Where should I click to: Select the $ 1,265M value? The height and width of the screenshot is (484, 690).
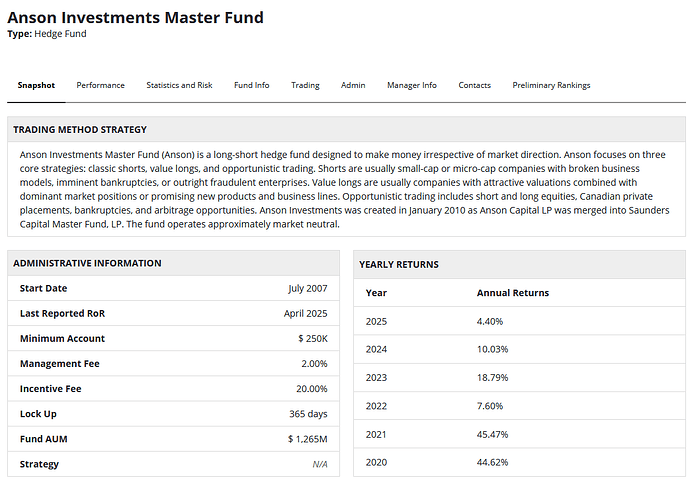click(x=308, y=439)
